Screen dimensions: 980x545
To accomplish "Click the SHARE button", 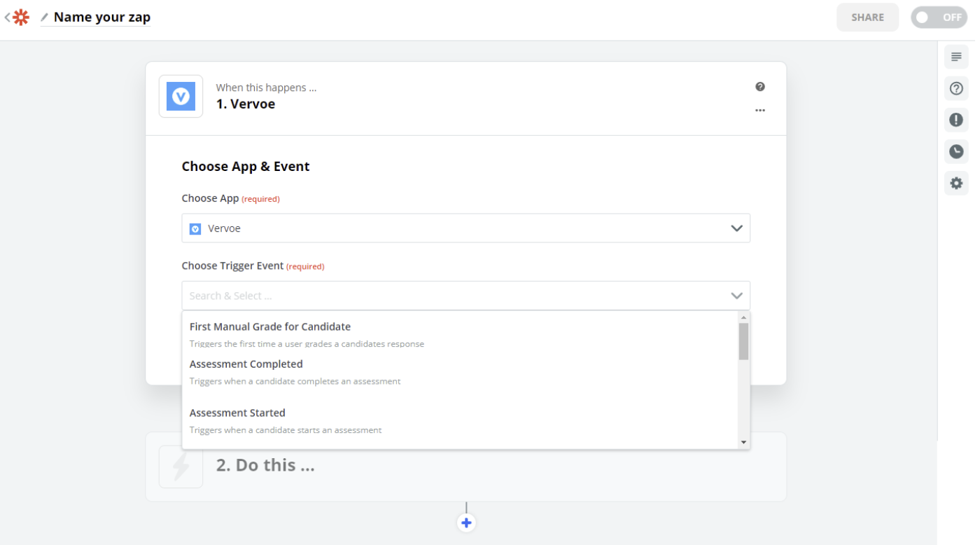I will click(867, 18).
